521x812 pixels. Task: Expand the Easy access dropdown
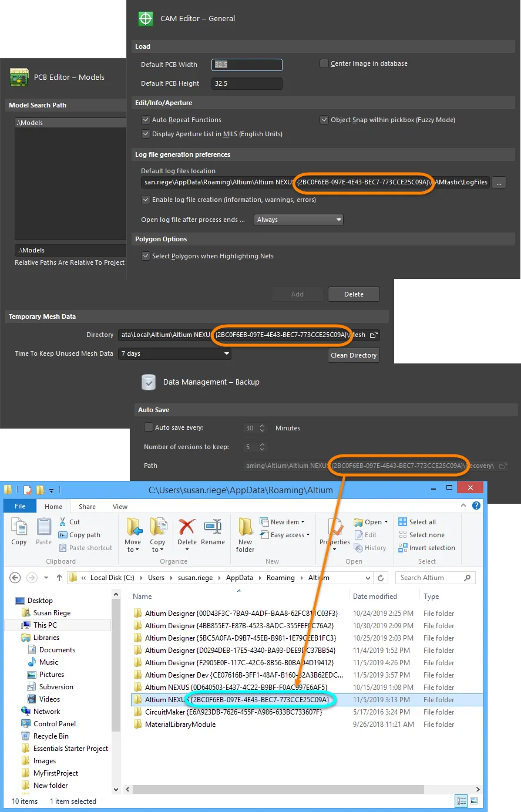(x=308, y=535)
